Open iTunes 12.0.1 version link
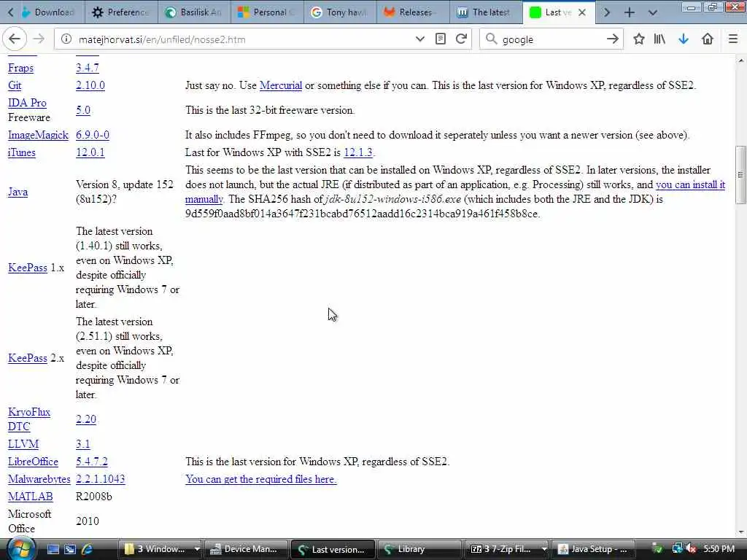 coord(90,152)
